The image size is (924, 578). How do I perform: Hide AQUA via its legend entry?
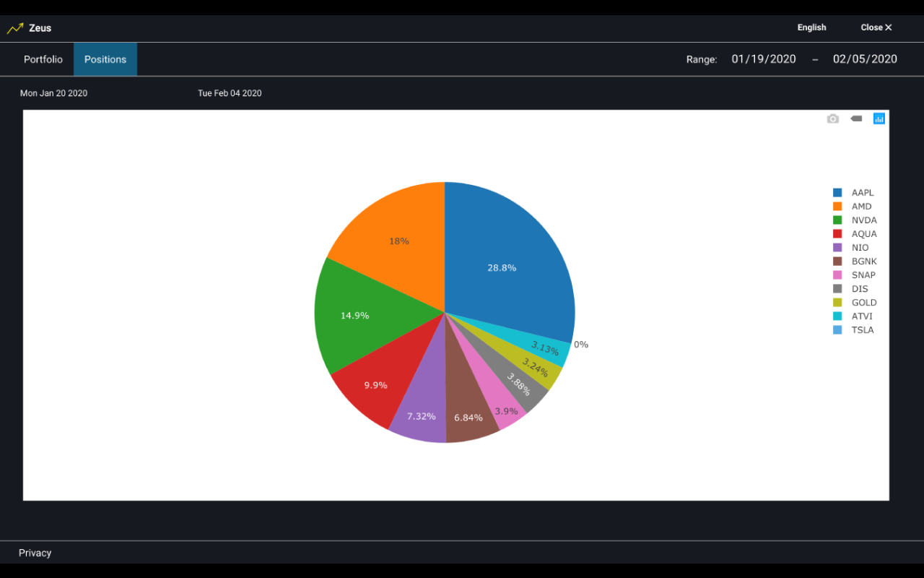tap(855, 234)
